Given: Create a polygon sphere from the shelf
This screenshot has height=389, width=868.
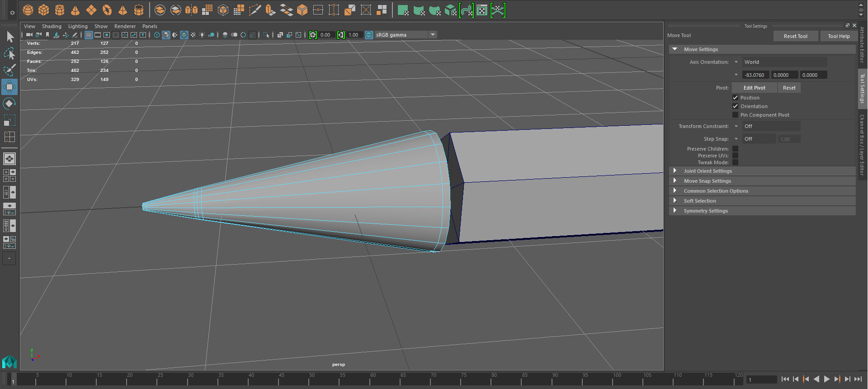Looking at the screenshot, I should coord(28,10).
